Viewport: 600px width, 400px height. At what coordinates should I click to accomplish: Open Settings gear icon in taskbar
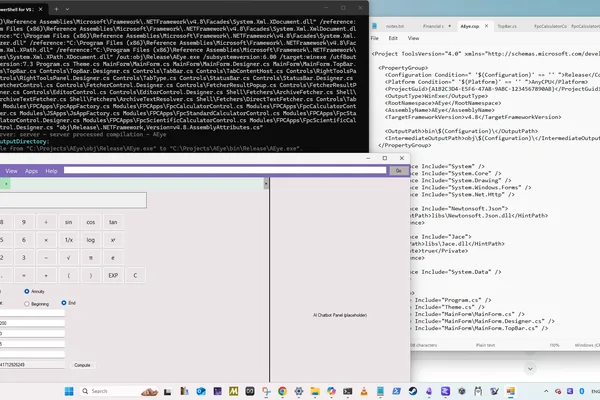[x=299, y=391]
